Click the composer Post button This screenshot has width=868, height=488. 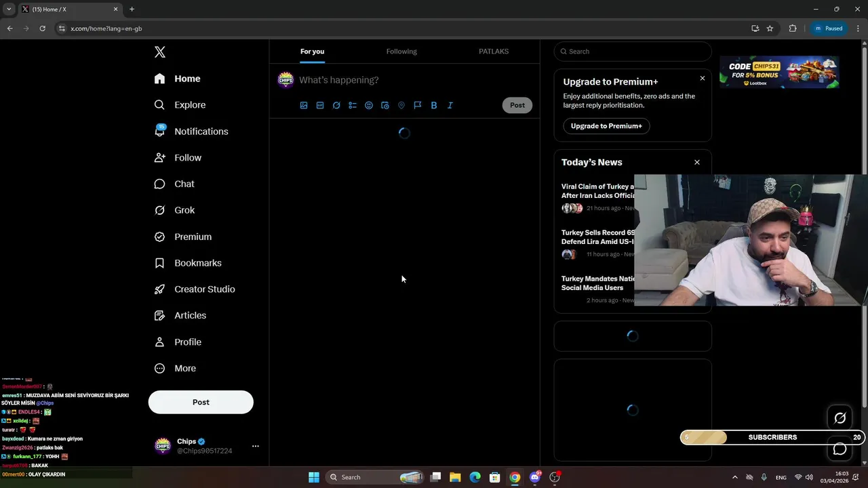517,105
